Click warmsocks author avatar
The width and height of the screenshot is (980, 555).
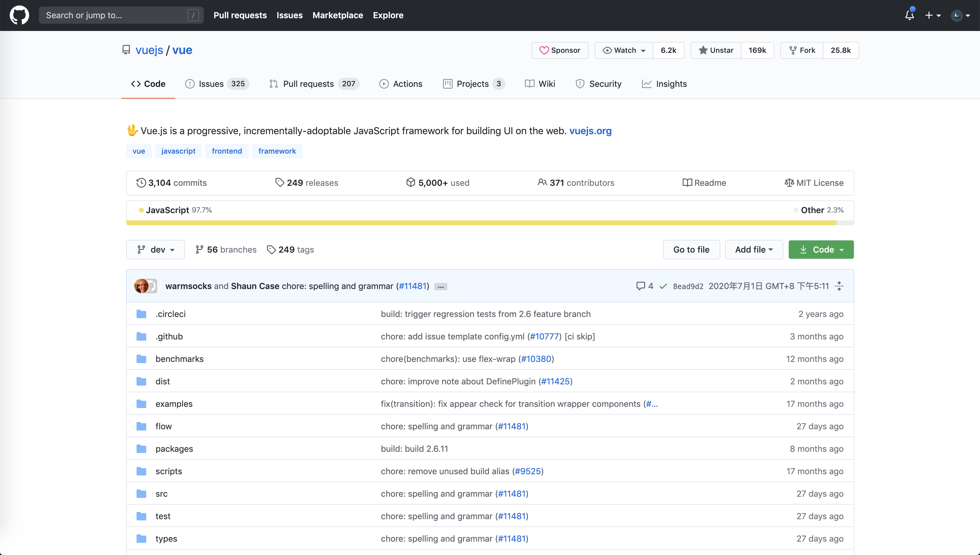(x=141, y=286)
